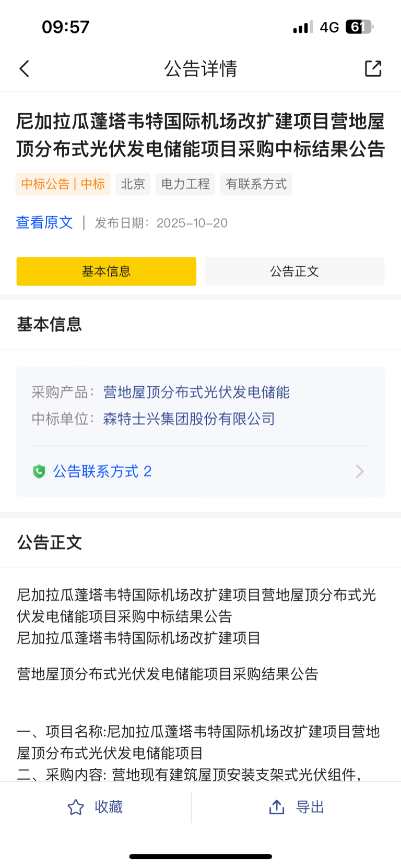Viewport: 401px width, 868px height.
Task: Tap the back arrow icon
Action: pos(25,68)
